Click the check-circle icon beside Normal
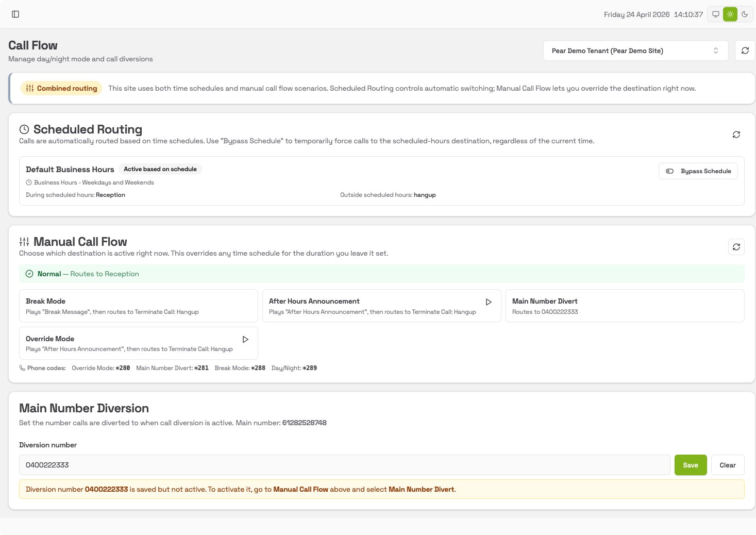The width and height of the screenshot is (756, 535). coord(29,274)
